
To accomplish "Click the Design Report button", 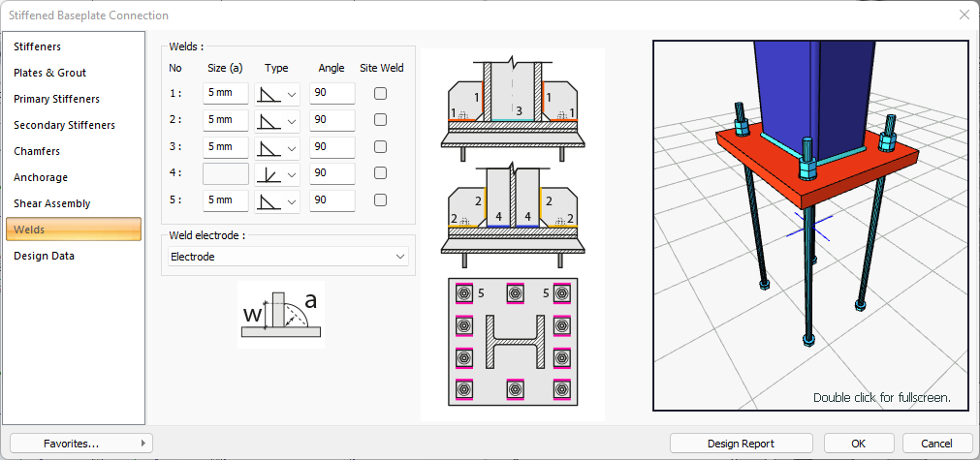I will point(741,444).
